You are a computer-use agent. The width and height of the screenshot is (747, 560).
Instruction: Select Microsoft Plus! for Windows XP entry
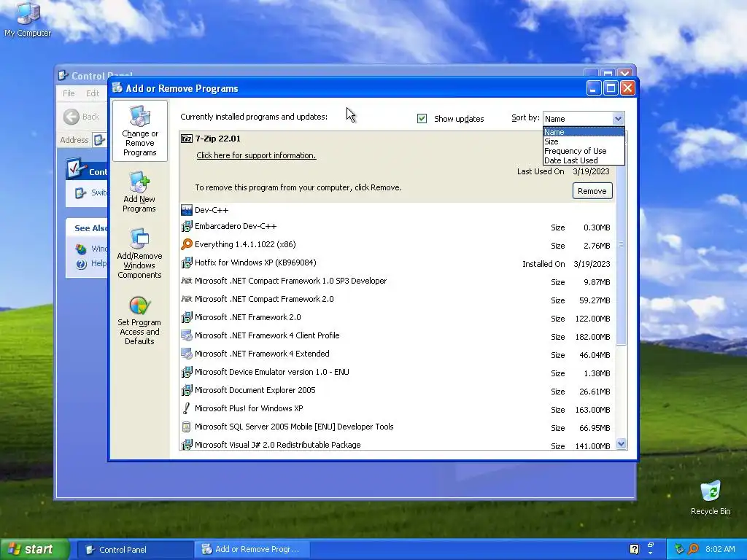pyautogui.click(x=398, y=408)
